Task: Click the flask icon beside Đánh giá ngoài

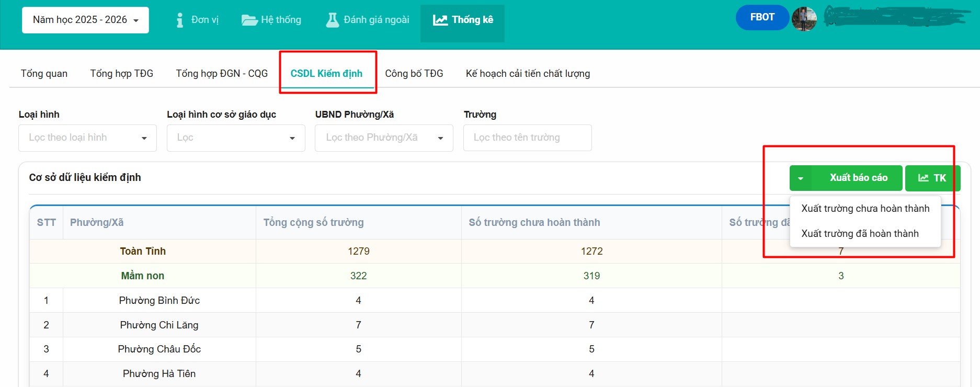Action: (x=332, y=20)
